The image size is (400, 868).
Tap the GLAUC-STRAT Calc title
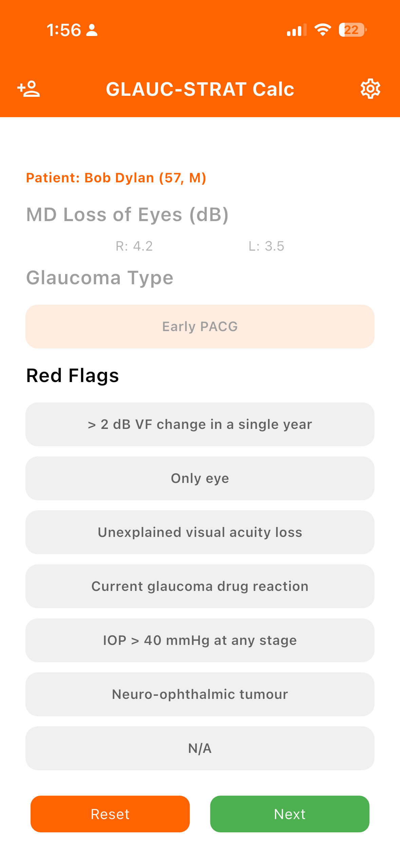[200, 89]
